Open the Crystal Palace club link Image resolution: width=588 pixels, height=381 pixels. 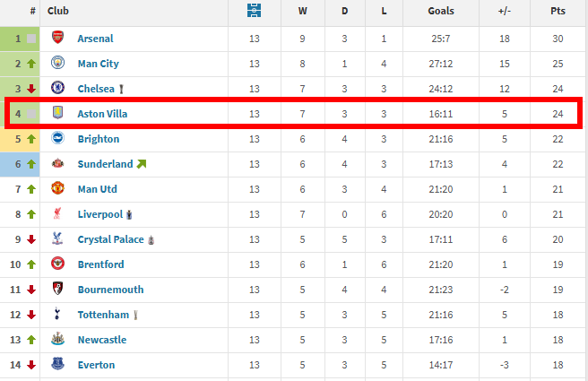pos(110,239)
